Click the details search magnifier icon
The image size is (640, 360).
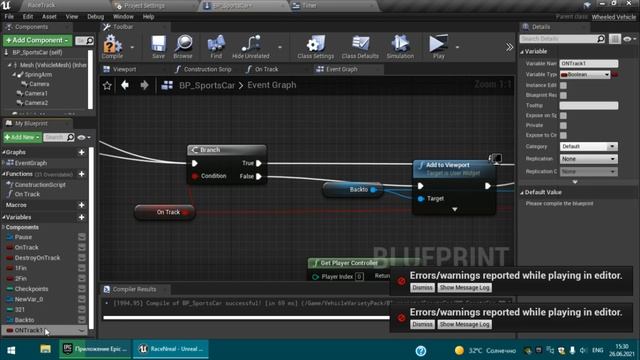tap(601, 38)
